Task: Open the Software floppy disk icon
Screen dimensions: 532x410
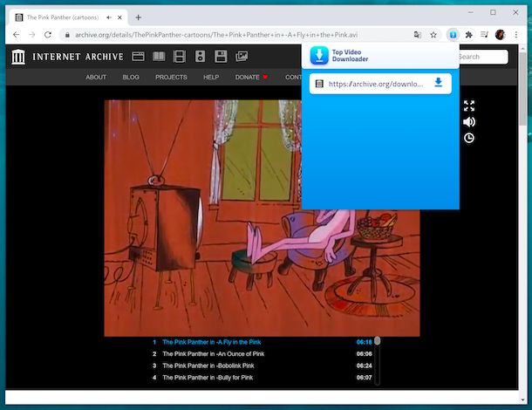Action: 221,57
